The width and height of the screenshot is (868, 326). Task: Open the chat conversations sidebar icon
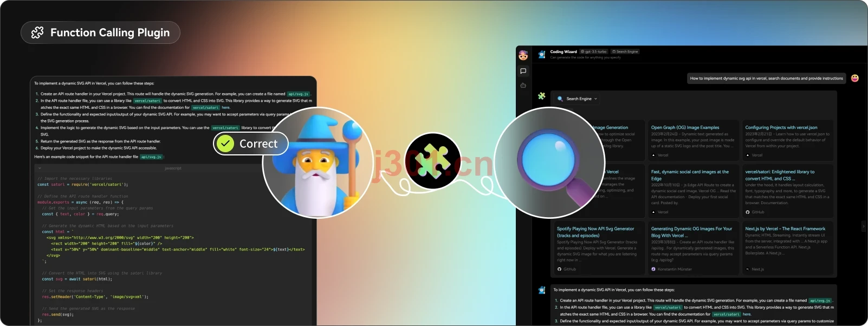(x=523, y=71)
